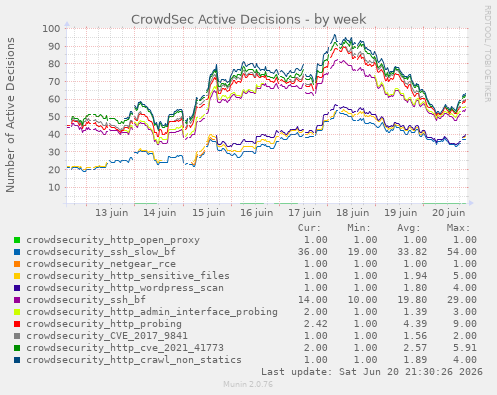Click CVE_2017_9841 average value 1.56
The image size is (497, 395).
[x=415, y=336]
